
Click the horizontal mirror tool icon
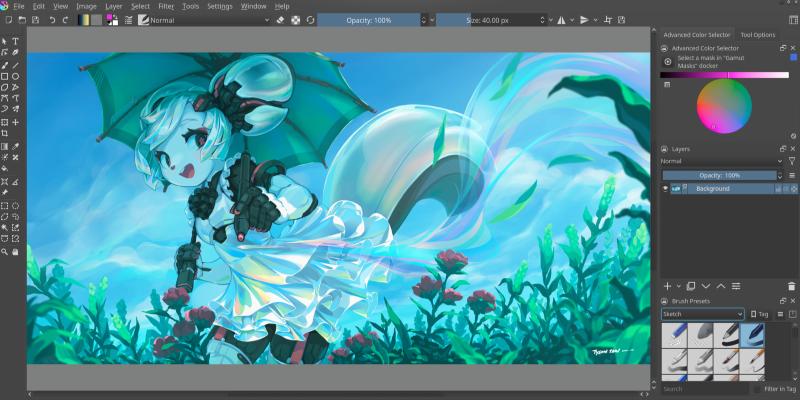click(x=561, y=19)
